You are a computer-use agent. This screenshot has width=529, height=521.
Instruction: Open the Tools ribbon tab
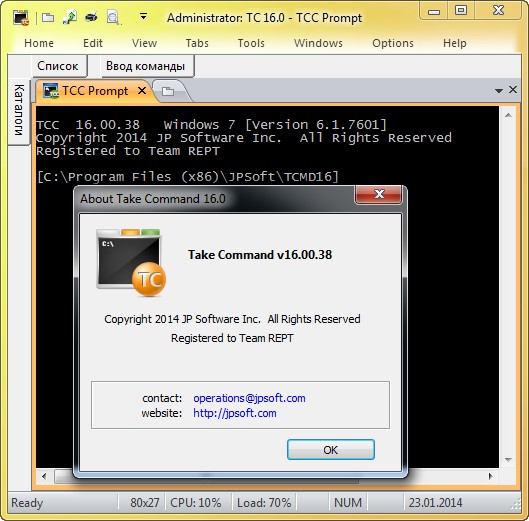click(x=251, y=43)
